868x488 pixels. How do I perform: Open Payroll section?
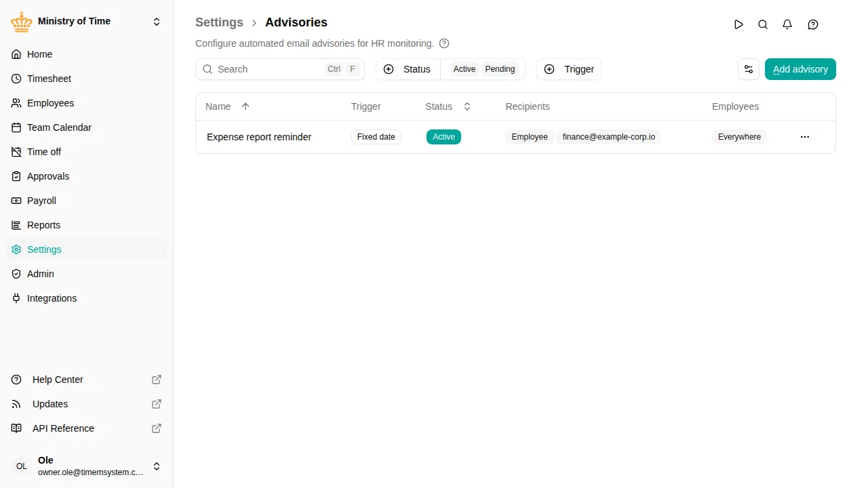pyautogui.click(x=86, y=201)
